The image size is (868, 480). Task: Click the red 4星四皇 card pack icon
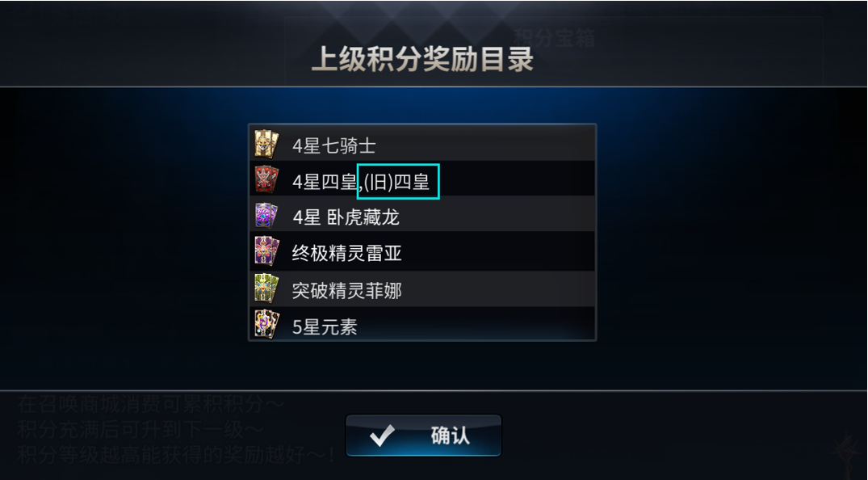(266, 179)
